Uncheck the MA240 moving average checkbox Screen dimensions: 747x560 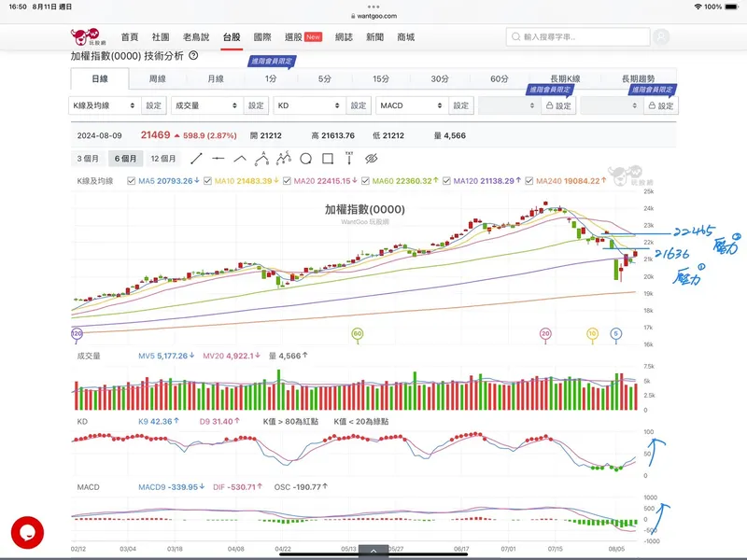[x=529, y=181]
